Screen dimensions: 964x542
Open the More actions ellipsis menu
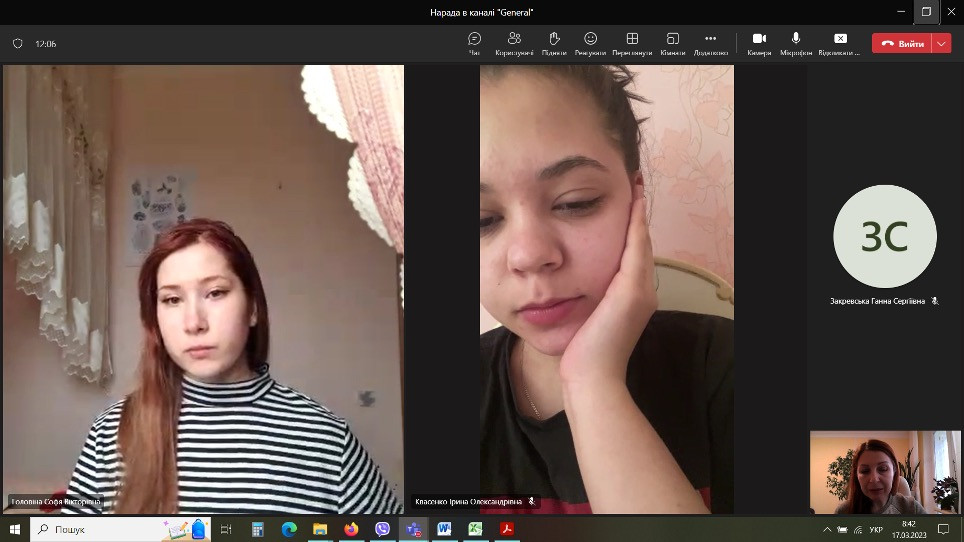(x=710, y=43)
